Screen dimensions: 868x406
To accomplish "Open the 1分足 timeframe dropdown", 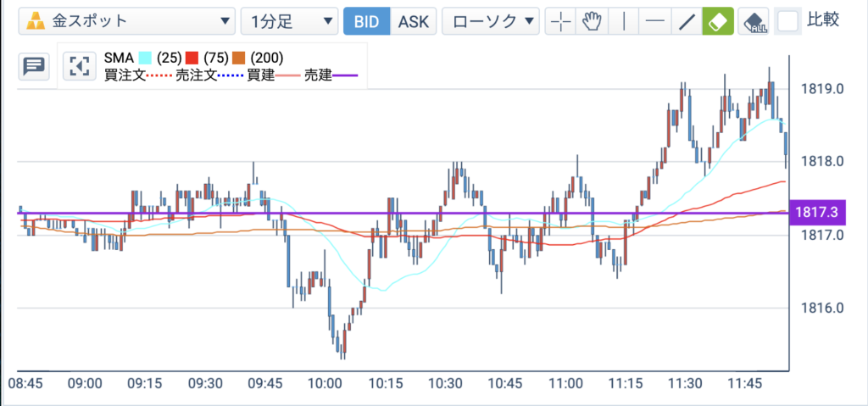I will 290,21.
